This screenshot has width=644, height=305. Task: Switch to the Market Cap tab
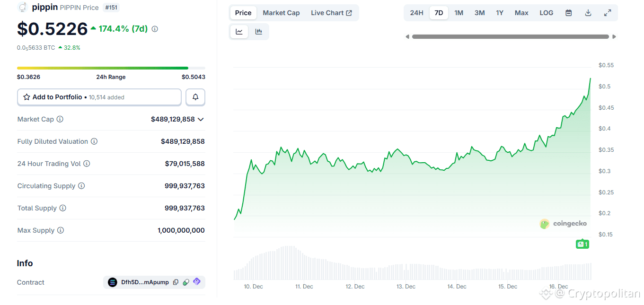281,12
